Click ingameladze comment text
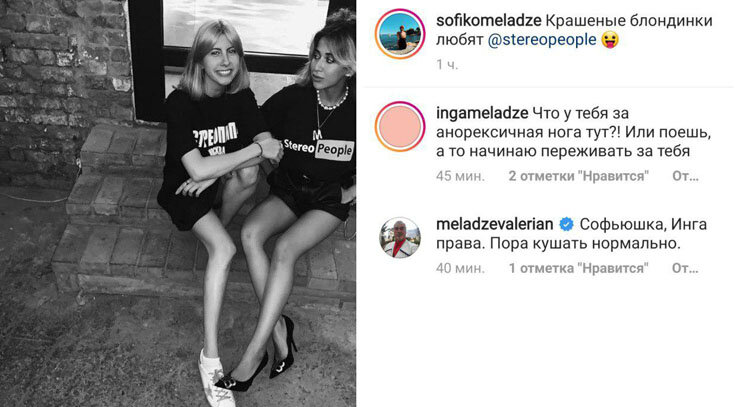This screenshot has height=407, width=740. tap(573, 133)
